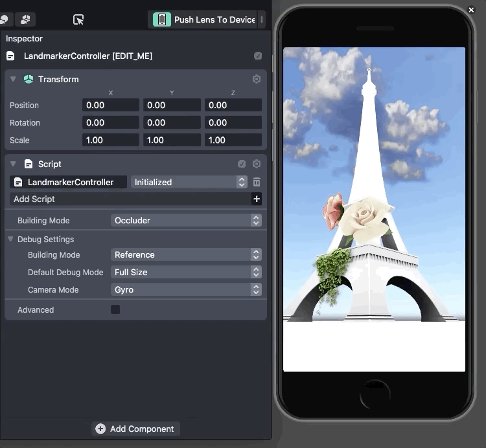Open the Camera Mode Gyro dropdown
486x448 pixels.
tap(186, 290)
